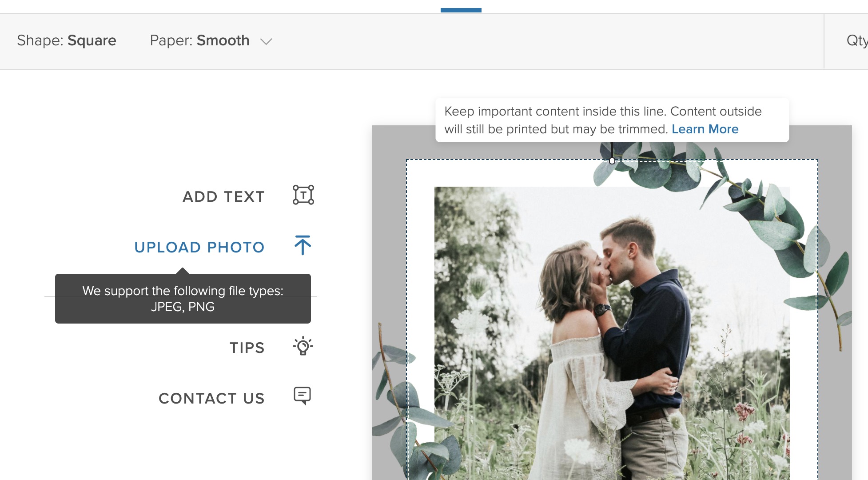
Task: Click the Qty field in the toolbar
Action: [x=856, y=40]
